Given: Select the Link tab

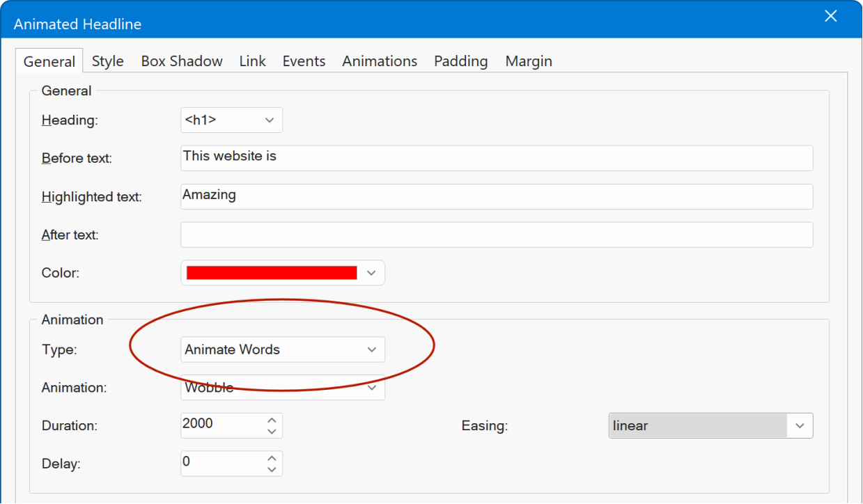Looking at the screenshot, I should (x=252, y=61).
